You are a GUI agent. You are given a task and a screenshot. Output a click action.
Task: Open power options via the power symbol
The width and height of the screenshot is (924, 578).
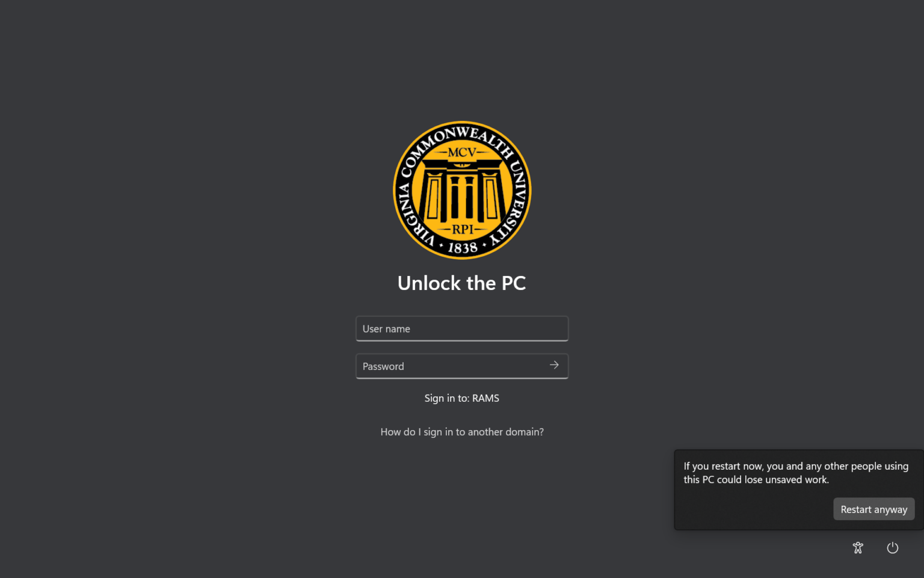pyautogui.click(x=893, y=547)
